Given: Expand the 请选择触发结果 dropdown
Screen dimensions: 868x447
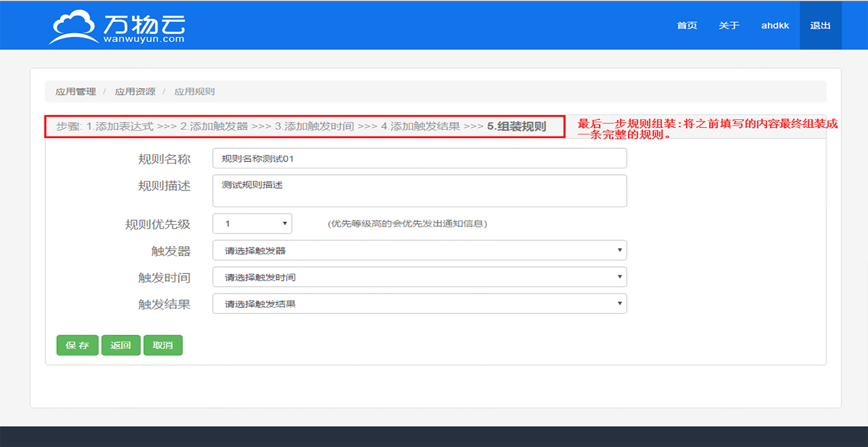Looking at the screenshot, I should 419,304.
